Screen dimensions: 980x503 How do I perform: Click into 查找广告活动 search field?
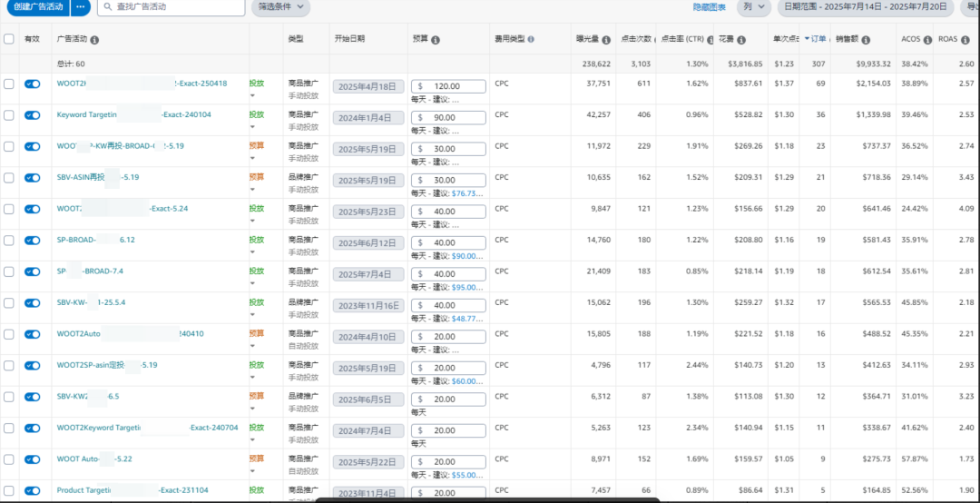(171, 7)
